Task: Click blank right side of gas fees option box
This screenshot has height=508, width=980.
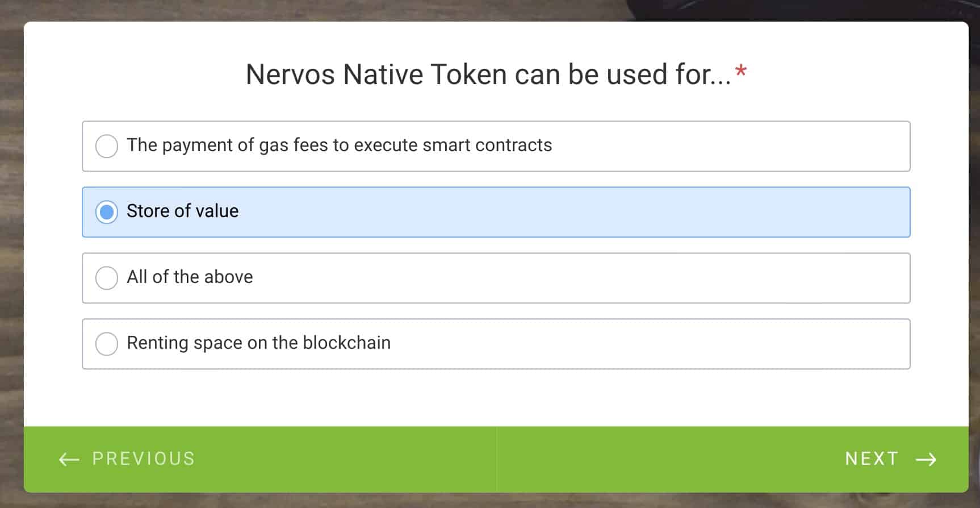Action: click(738, 146)
